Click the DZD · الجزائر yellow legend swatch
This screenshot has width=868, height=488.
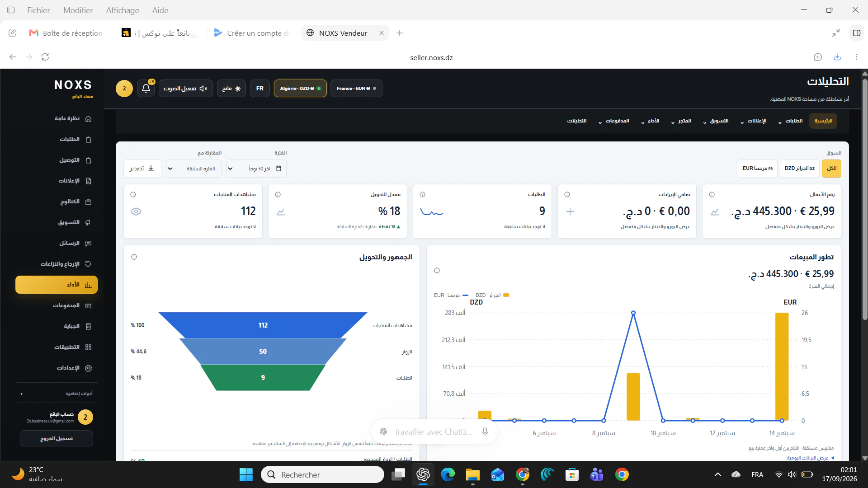[x=506, y=295]
